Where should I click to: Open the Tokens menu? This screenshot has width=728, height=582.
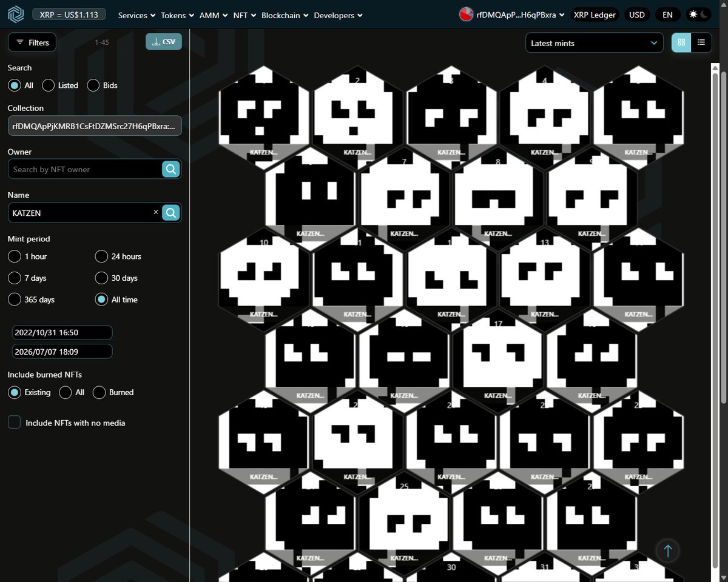click(x=177, y=15)
